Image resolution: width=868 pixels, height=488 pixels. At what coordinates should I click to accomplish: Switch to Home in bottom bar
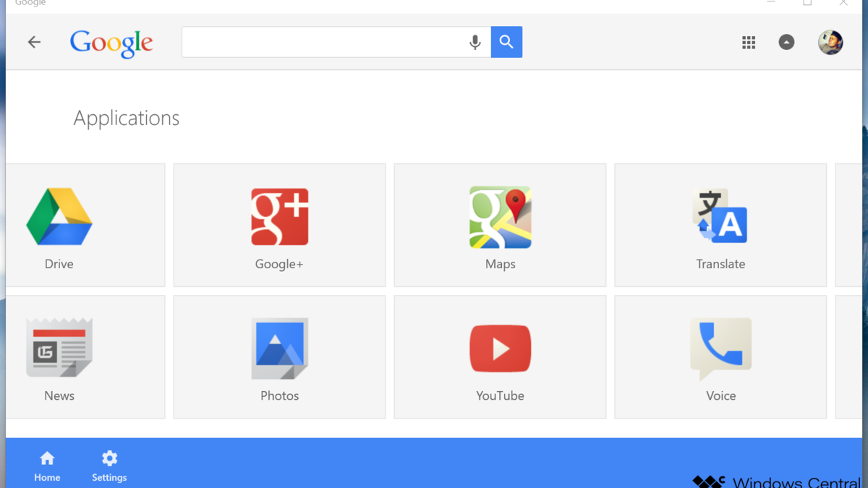click(47, 466)
